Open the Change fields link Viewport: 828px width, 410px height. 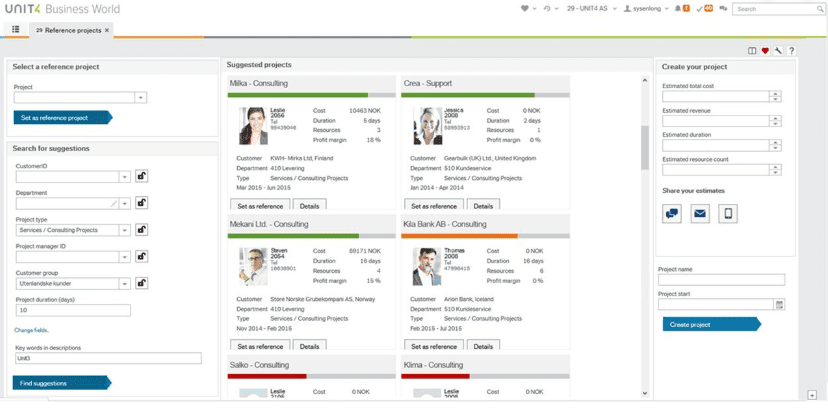[32, 330]
